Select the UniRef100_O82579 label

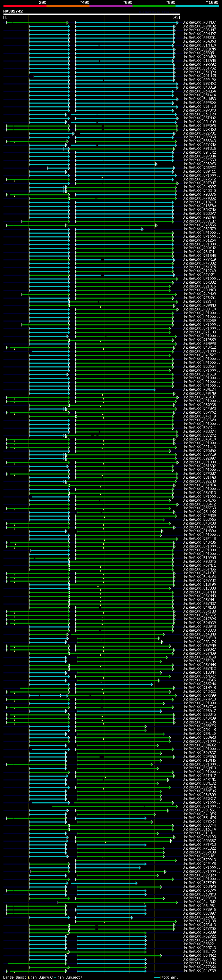[x=199, y=229]
